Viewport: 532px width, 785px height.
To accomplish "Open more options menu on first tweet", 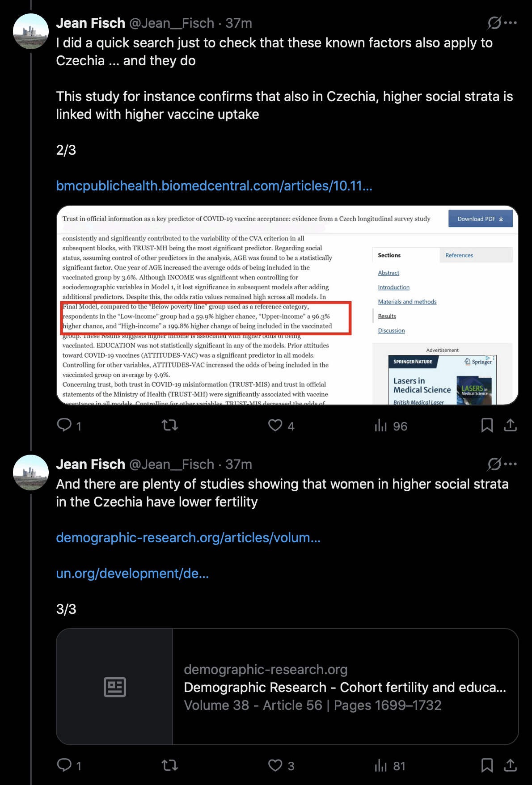I will tap(511, 23).
